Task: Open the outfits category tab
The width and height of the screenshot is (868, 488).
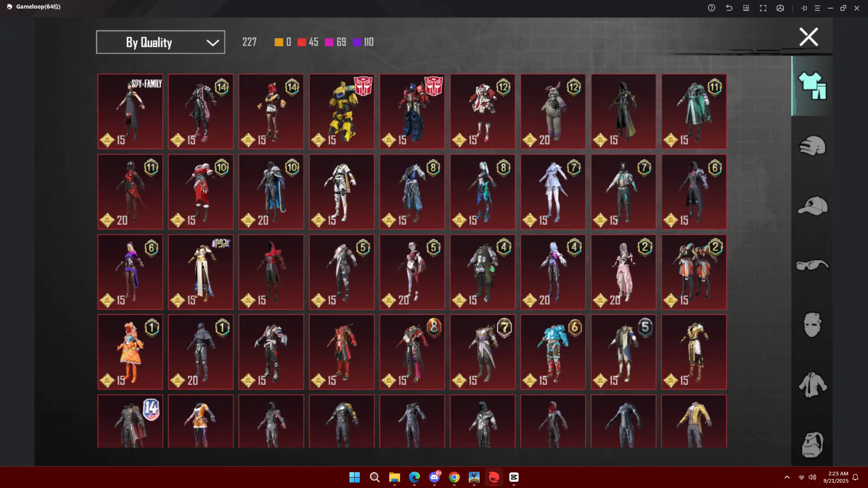Action: point(812,86)
